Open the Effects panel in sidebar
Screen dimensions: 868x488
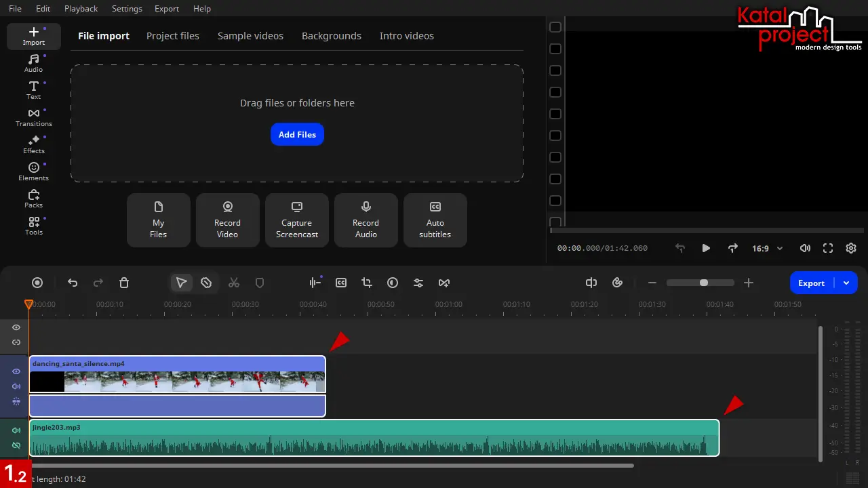tap(33, 144)
